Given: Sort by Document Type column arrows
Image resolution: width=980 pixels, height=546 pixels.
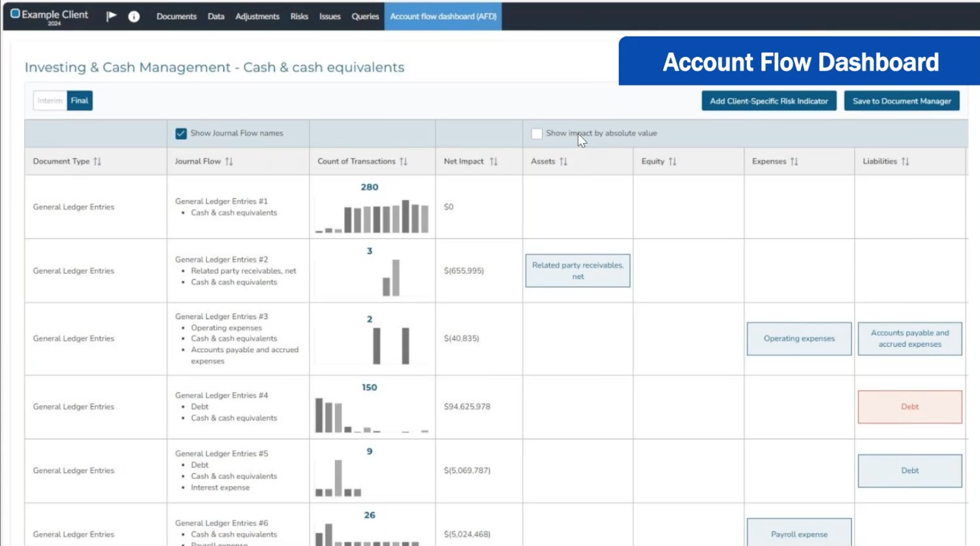Looking at the screenshot, I should click(97, 161).
